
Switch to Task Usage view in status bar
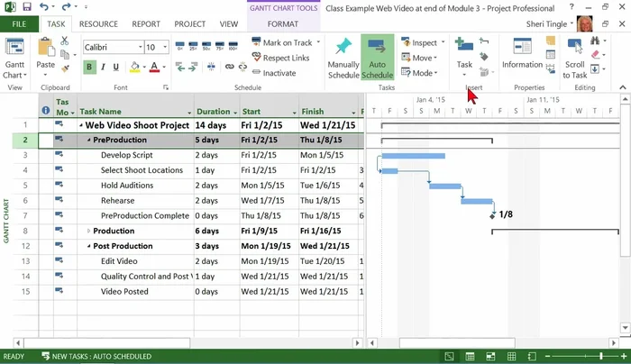tap(470, 357)
